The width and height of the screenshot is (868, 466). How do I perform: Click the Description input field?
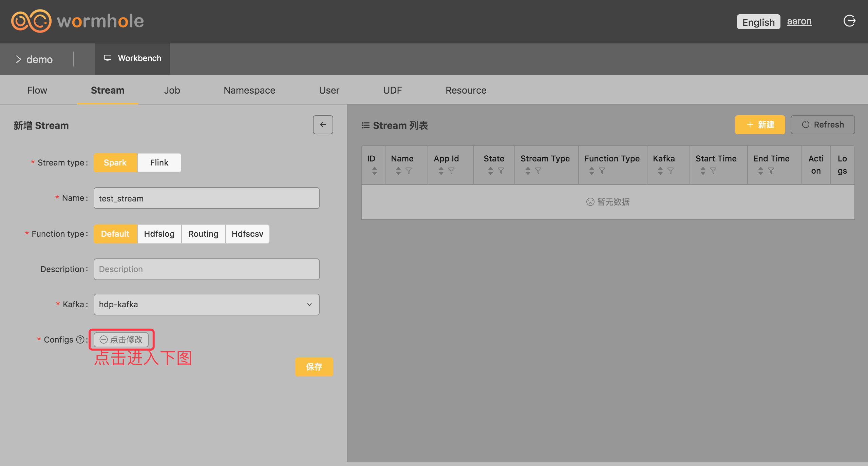[206, 269]
